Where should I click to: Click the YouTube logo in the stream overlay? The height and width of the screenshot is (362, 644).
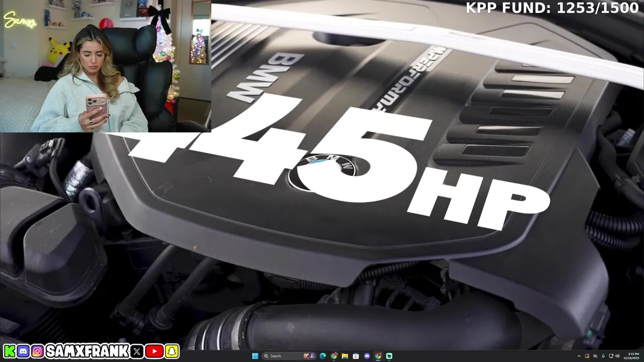[x=154, y=351]
